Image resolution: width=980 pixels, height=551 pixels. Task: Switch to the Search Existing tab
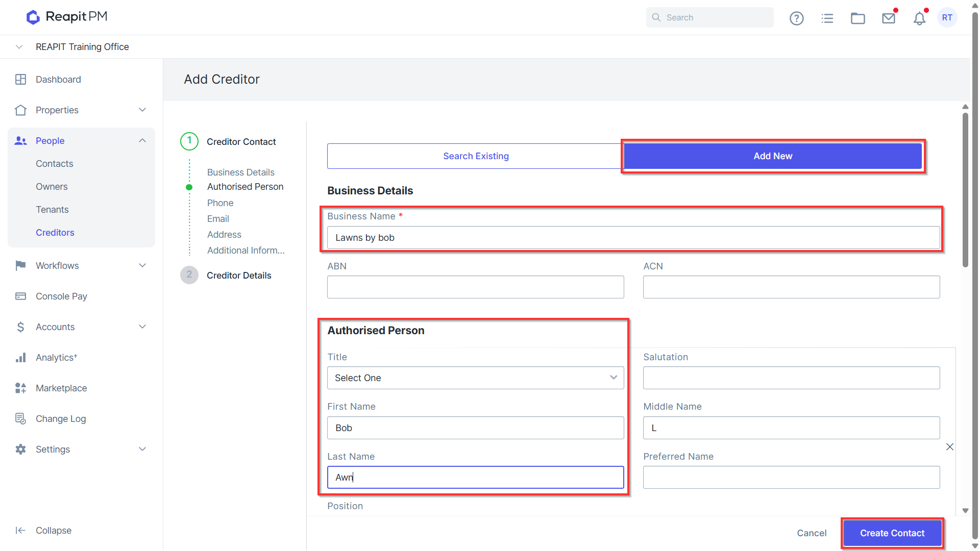click(x=476, y=156)
